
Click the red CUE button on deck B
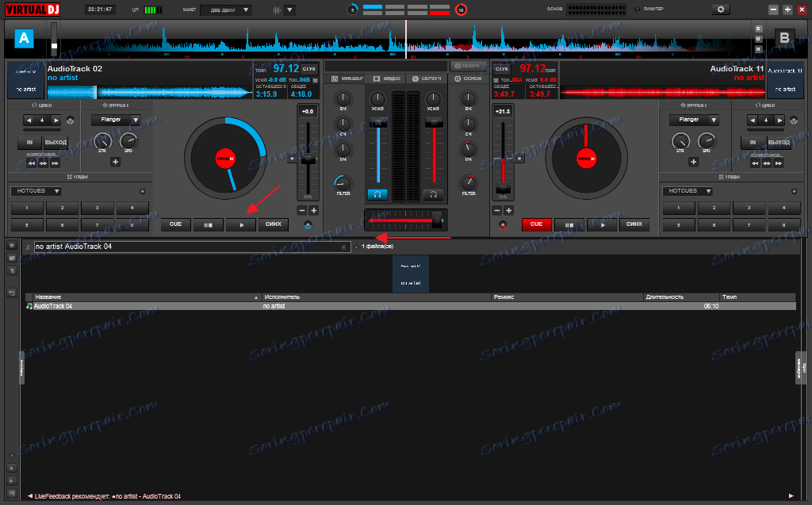[x=536, y=224]
